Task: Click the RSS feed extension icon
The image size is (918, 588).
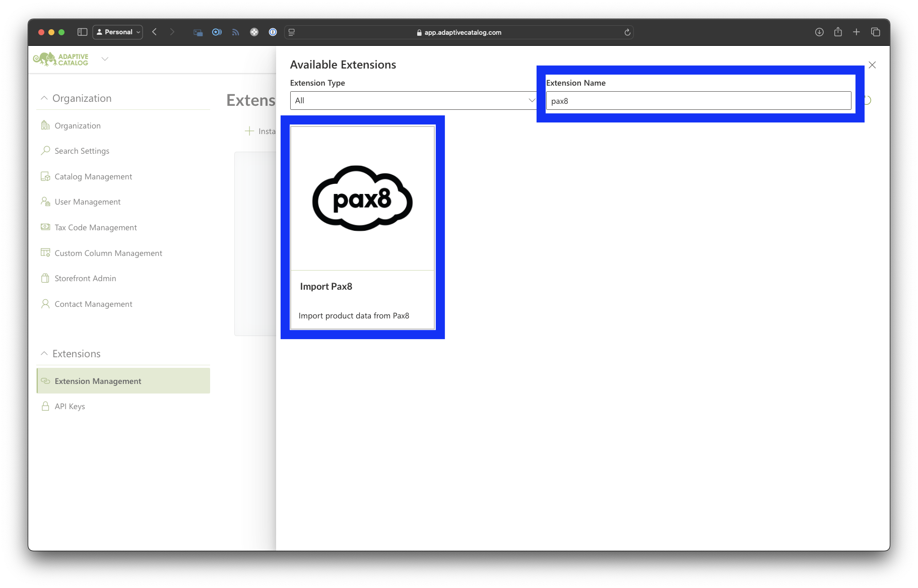Action: point(235,32)
